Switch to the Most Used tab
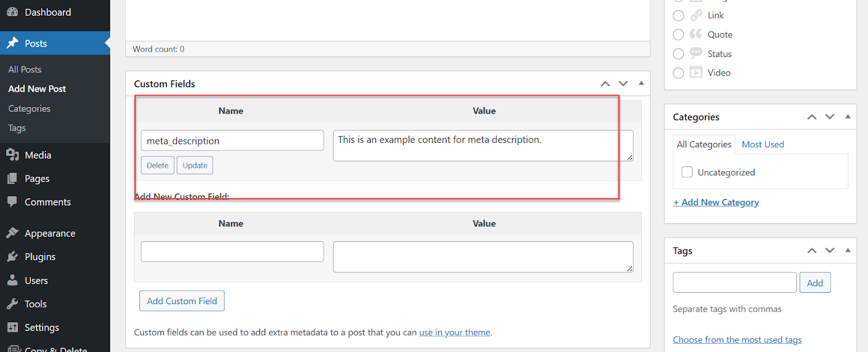Viewport: 868px width, 352px height. click(763, 144)
